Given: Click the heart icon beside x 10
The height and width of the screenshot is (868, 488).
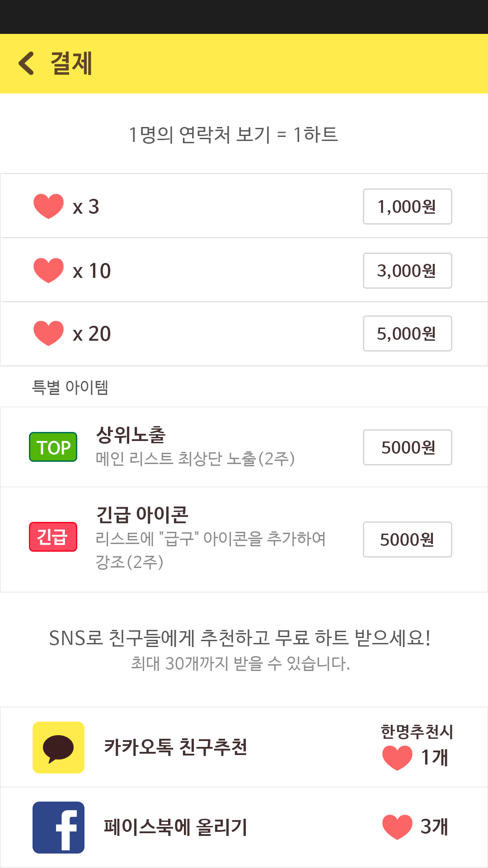Looking at the screenshot, I should (x=49, y=270).
